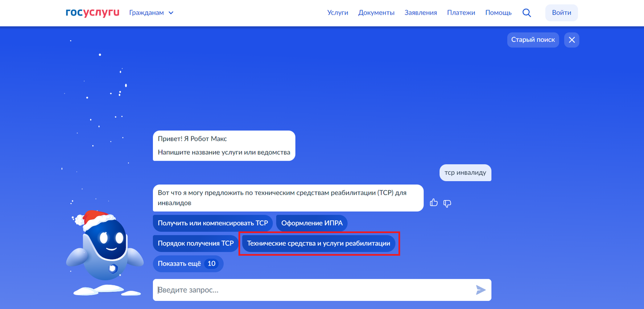Expand the Гражданам dropdown
The width and height of the screenshot is (644, 309).
click(151, 12)
